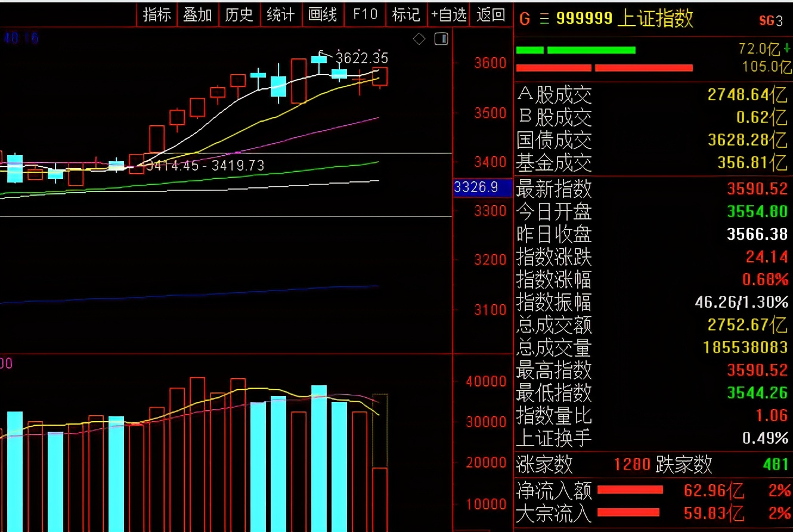Image resolution: width=793 pixels, height=532 pixels.
Task: Open the 叠加 overlay menu
Action: [198, 14]
